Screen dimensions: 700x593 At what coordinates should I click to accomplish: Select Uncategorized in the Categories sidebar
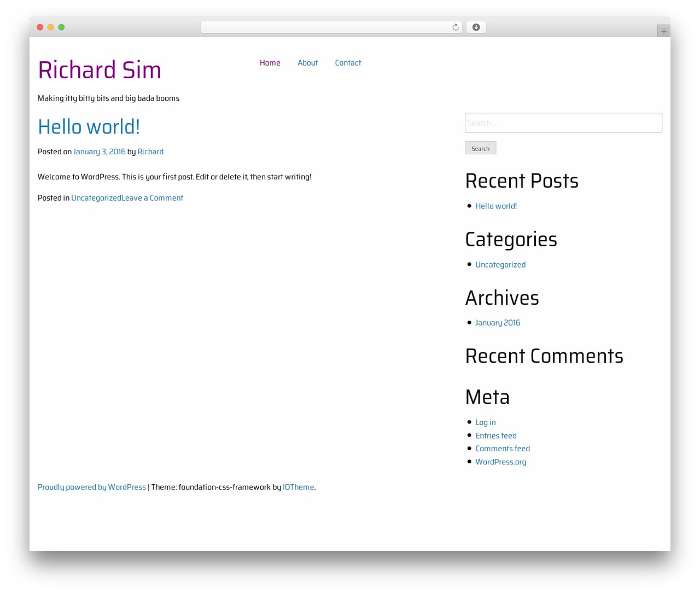pos(500,265)
